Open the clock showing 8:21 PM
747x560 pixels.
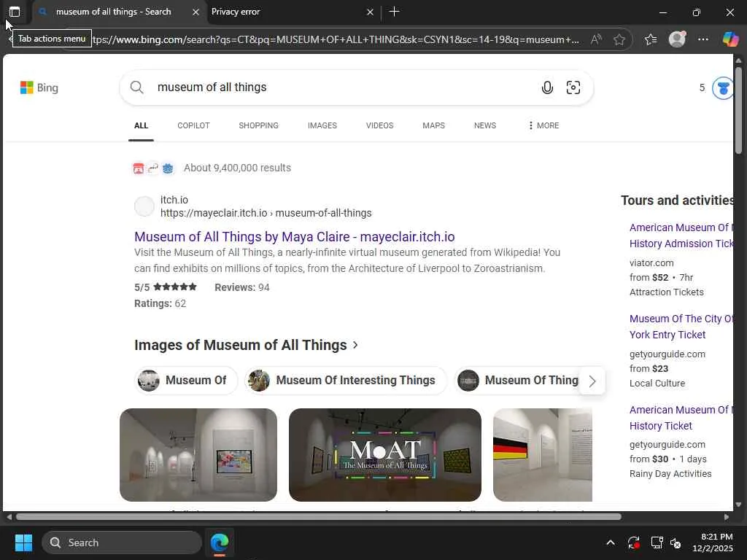[713, 542]
